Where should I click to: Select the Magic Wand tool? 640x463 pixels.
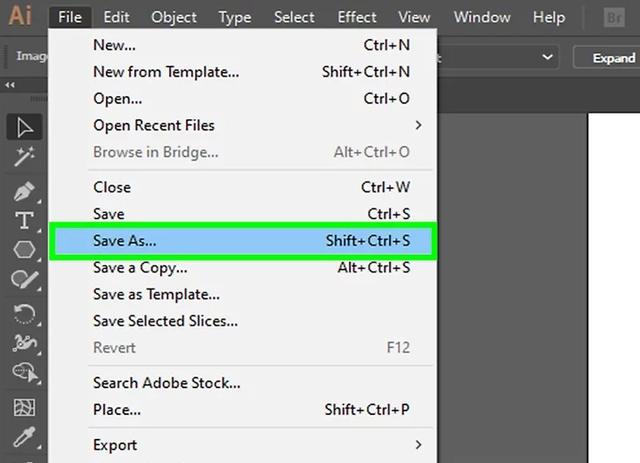coord(24,157)
